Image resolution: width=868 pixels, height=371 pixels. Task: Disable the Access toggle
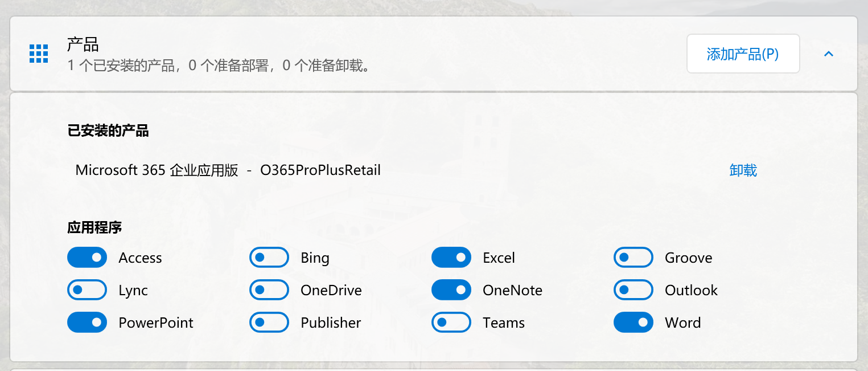(87, 258)
